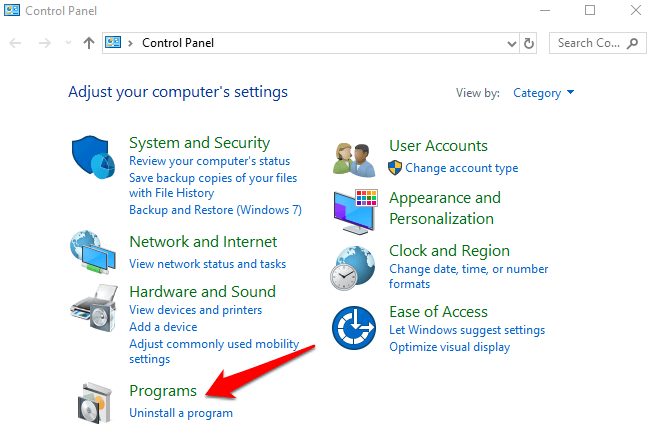Viewport: 650px width, 433px height.
Task: Open Ease of Access category
Action: pos(438,312)
